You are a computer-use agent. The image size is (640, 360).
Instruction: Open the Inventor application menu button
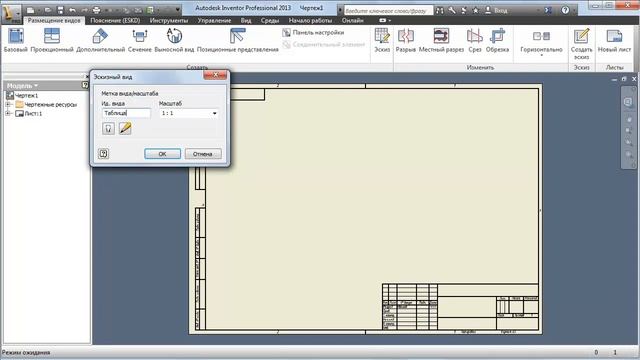pos(11,13)
